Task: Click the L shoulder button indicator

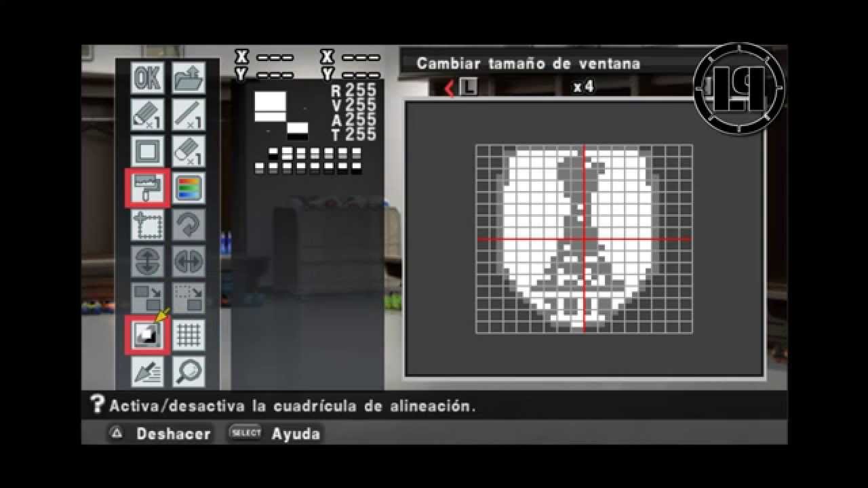Action: point(469,87)
